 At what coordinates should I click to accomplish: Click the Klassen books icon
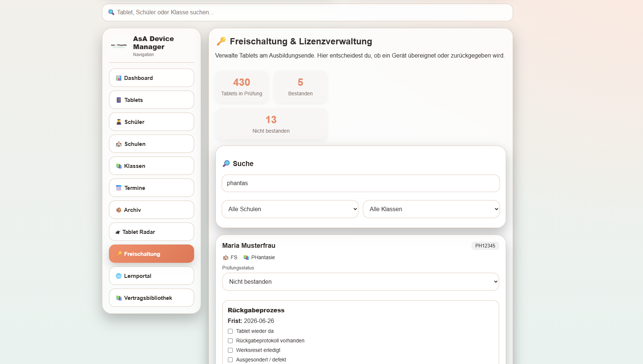(x=119, y=166)
